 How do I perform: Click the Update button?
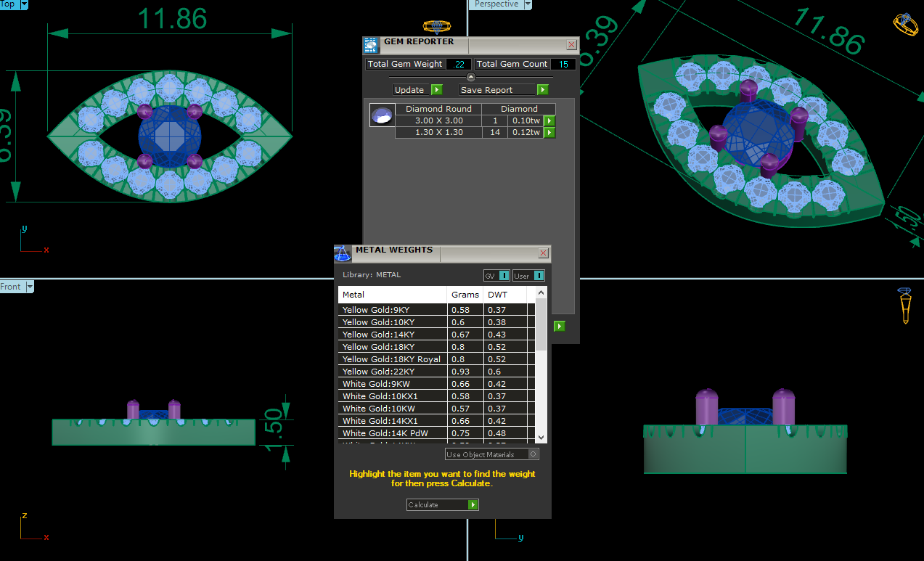point(417,90)
